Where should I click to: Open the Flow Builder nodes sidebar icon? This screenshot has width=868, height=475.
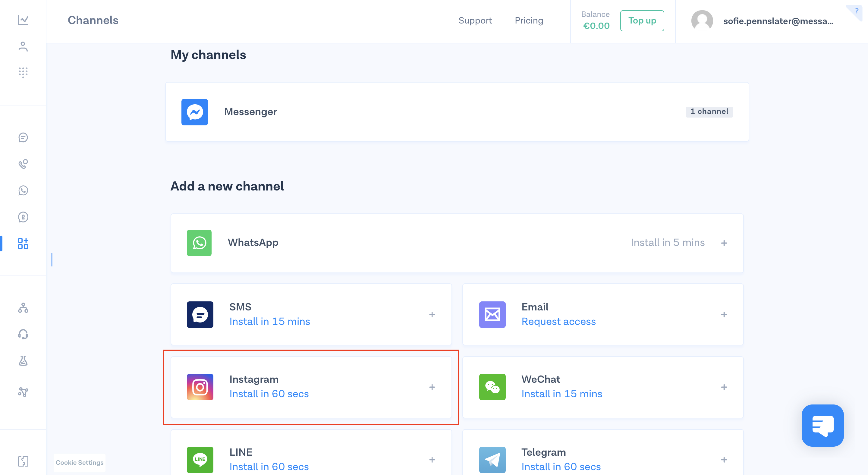(23, 308)
